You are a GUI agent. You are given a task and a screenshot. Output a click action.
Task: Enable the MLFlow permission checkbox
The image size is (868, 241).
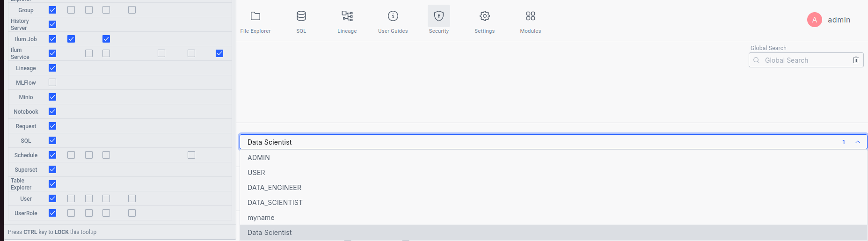click(52, 82)
